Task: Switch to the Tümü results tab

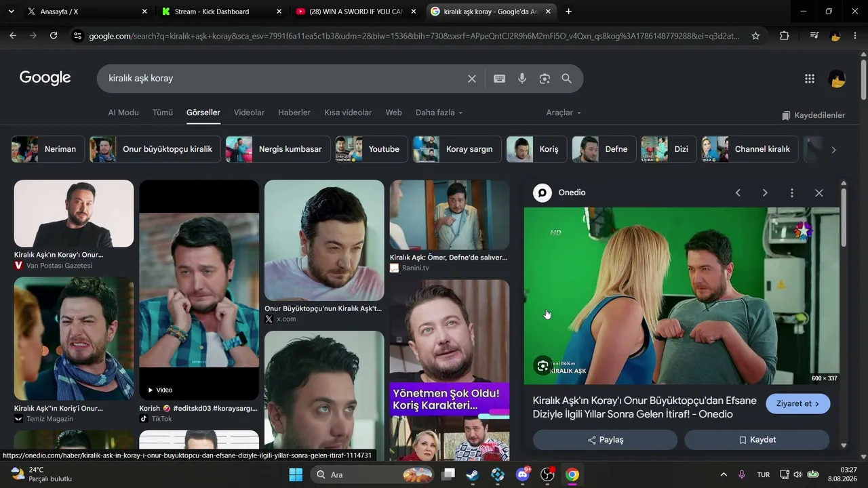Action: click(163, 113)
